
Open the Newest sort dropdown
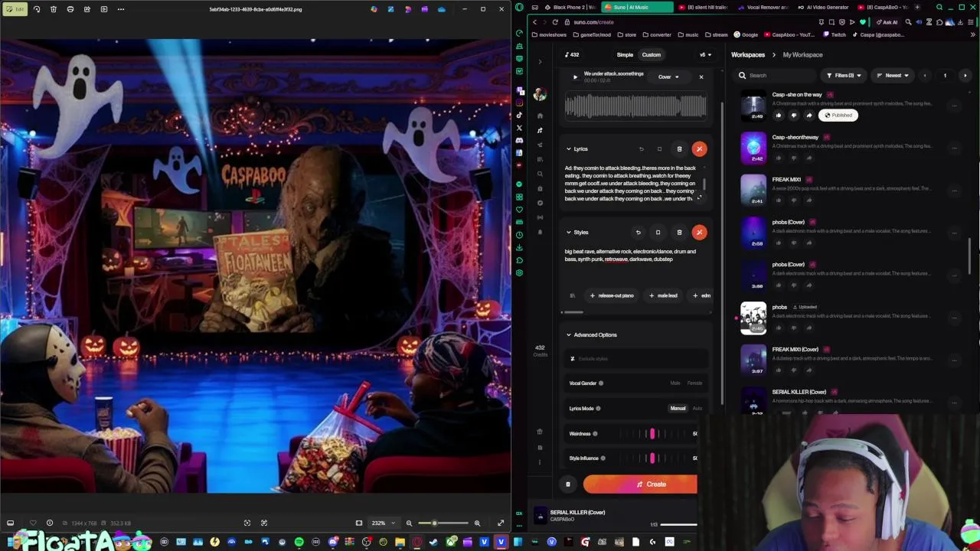(893, 76)
